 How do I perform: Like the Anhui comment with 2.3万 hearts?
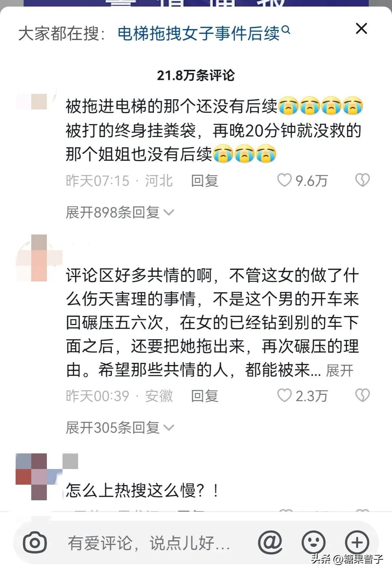(x=284, y=395)
